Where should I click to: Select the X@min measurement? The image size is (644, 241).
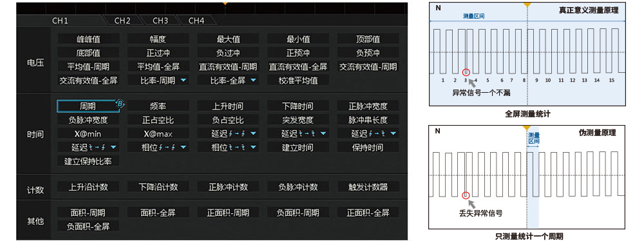(89, 133)
